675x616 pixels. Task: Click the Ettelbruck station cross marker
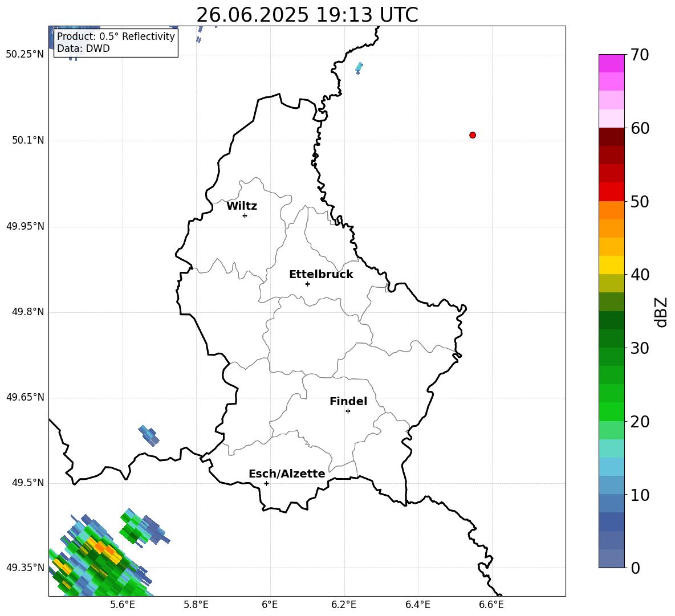click(x=307, y=284)
